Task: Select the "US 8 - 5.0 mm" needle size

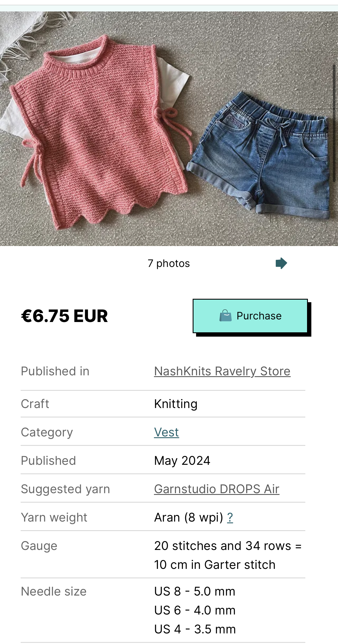Action: (195, 592)
